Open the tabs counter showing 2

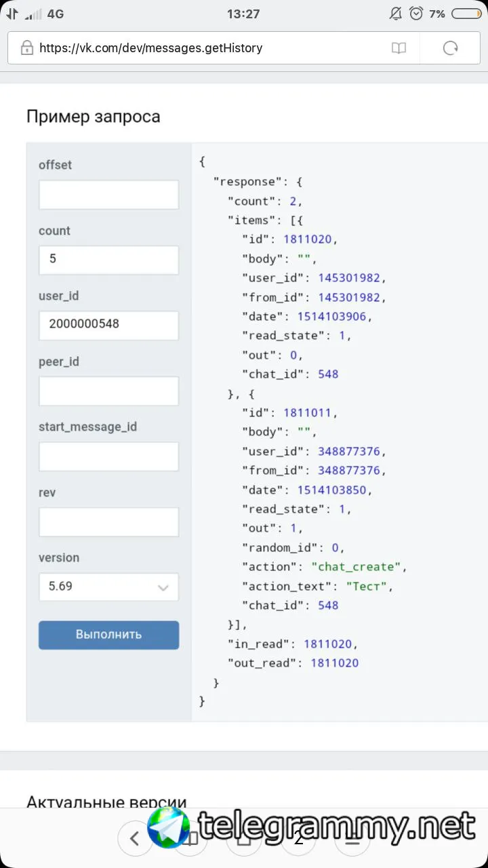tap(298, 839)
